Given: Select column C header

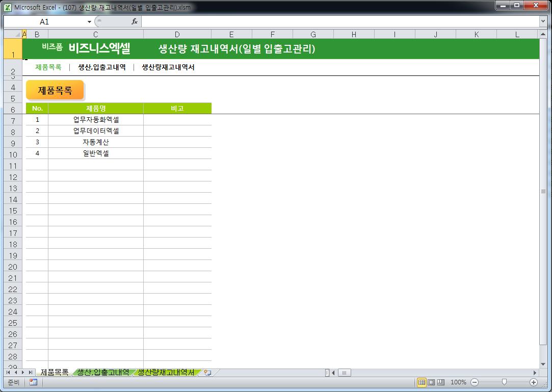Looking at the screenshot, I should click(96, 34).
